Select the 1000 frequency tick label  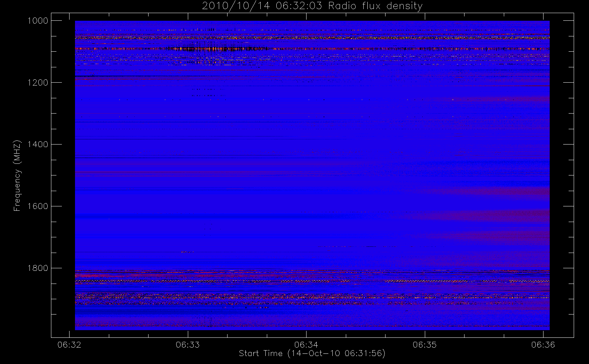38,21
